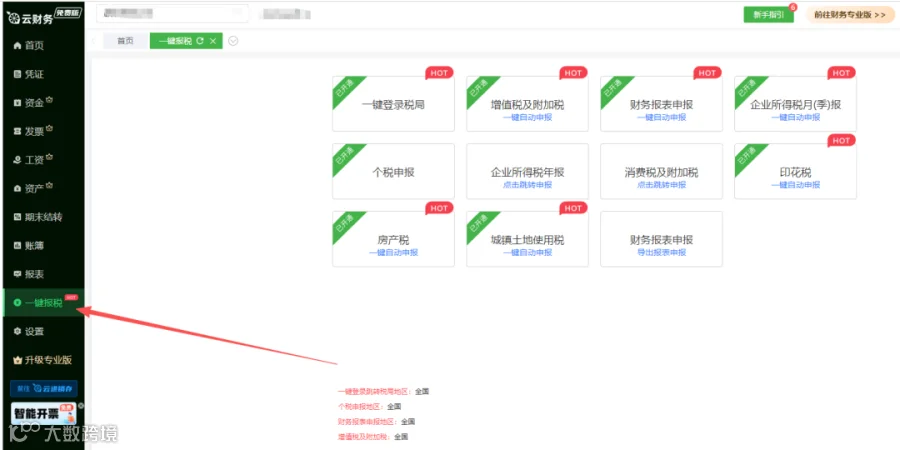This screenshot has height=450, width=900.
Task: Click the icon beside 账簿
Action: 17,246
